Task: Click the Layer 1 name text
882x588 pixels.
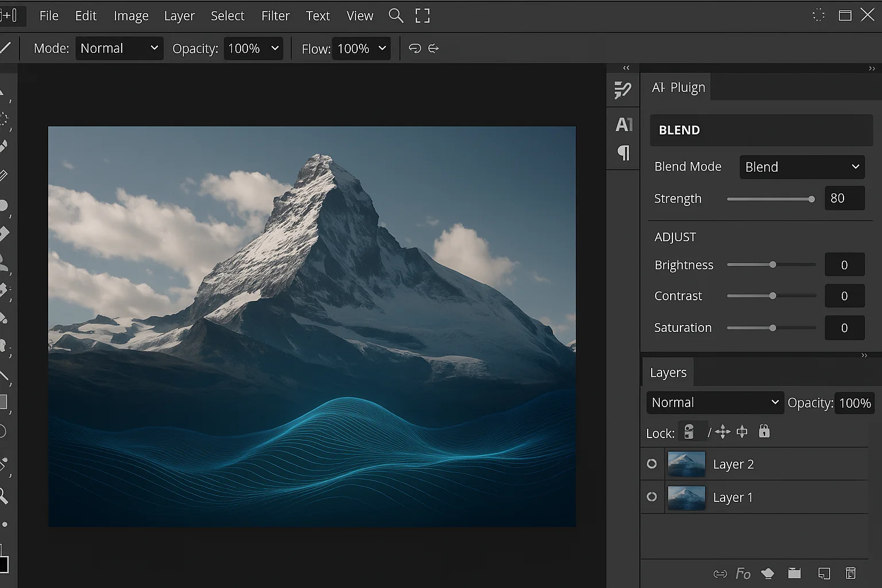Action: 733,497
